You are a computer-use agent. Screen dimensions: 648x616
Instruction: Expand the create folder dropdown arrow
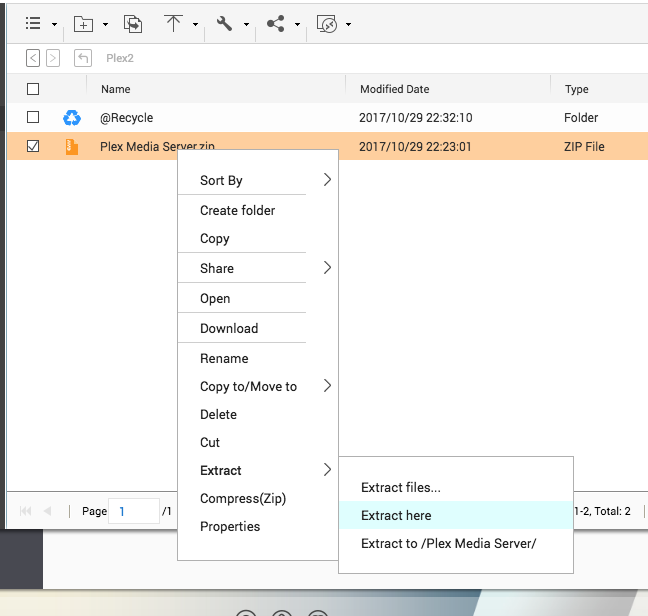click(105, 24)
